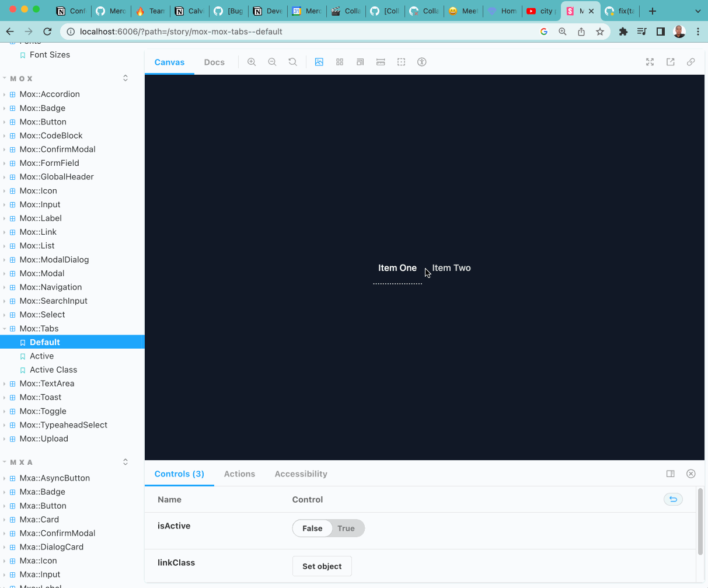708x588 pixels.
Task: Click the Item Two tab link
Action: (451, 268)
